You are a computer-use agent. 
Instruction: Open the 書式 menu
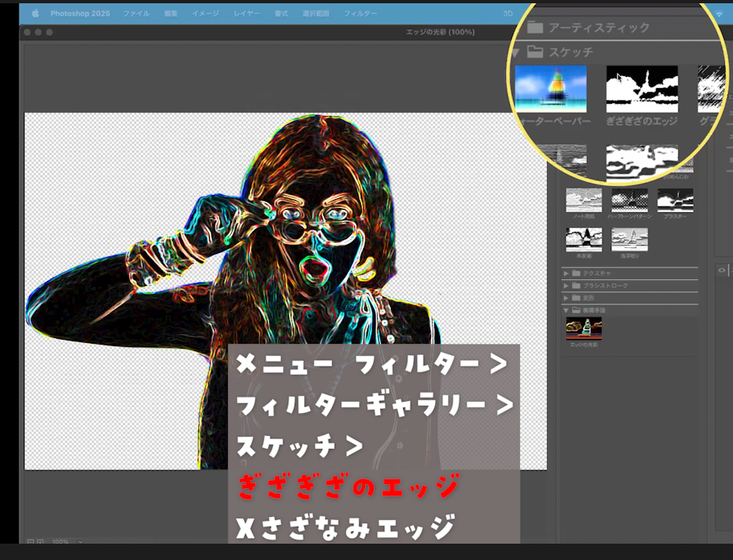(x=281, y=14)
